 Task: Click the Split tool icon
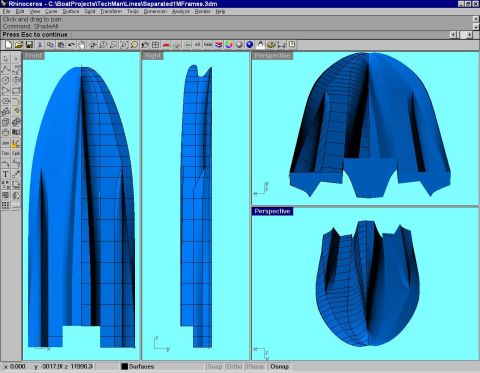point(16,153)
